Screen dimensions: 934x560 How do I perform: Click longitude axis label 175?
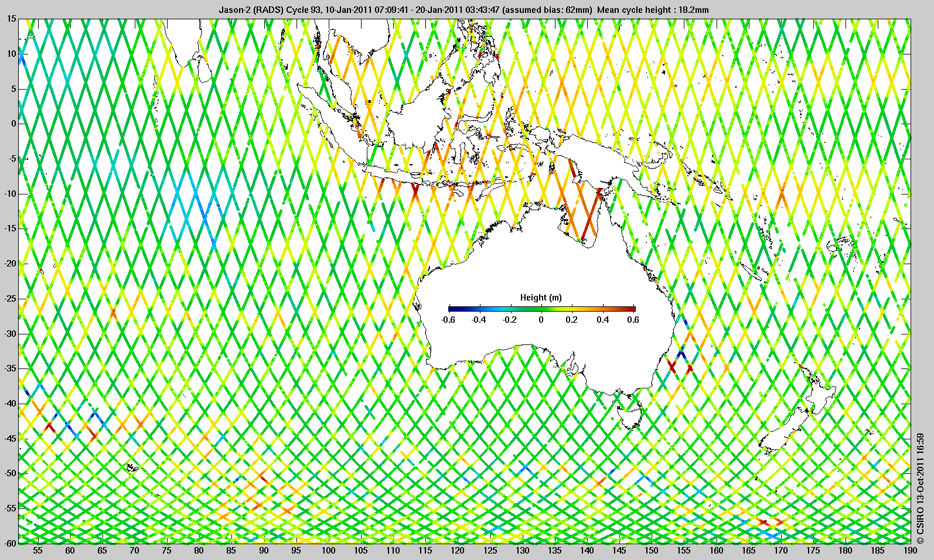point(813,551)
